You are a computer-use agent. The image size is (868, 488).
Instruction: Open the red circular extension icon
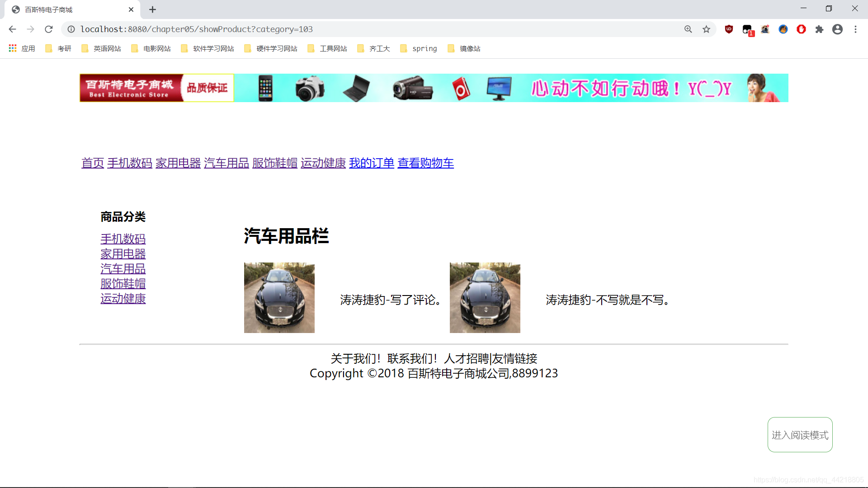tap(801, 29)
